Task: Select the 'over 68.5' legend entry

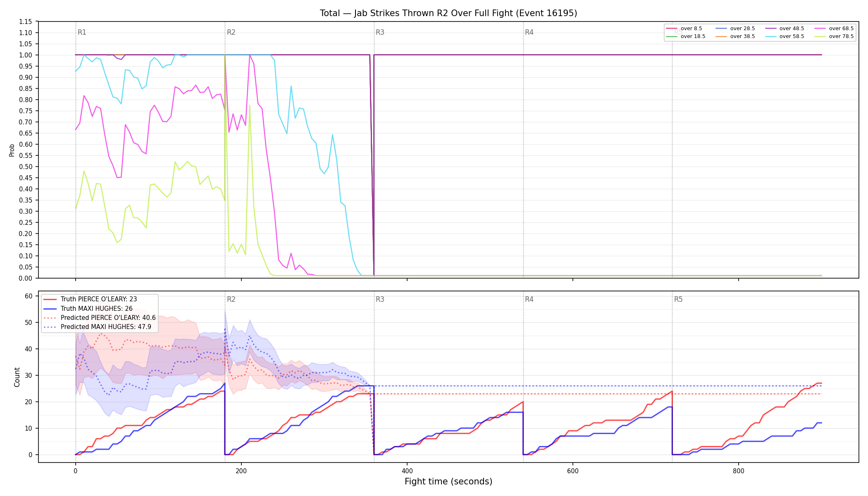Action: tap(834, 29)
